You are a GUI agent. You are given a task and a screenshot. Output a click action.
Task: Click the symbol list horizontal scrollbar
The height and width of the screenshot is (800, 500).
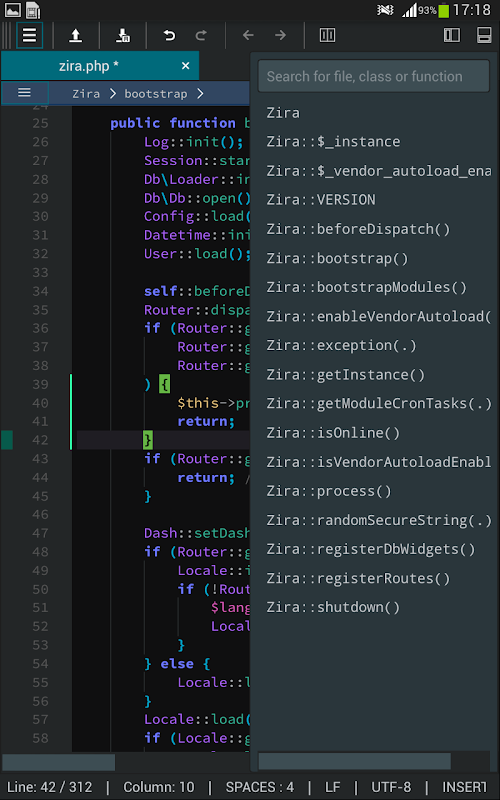click(355, 761)
